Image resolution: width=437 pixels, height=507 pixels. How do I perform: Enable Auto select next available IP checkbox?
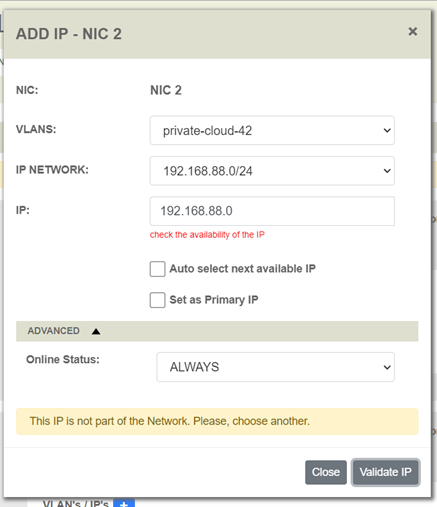point(157,269)
